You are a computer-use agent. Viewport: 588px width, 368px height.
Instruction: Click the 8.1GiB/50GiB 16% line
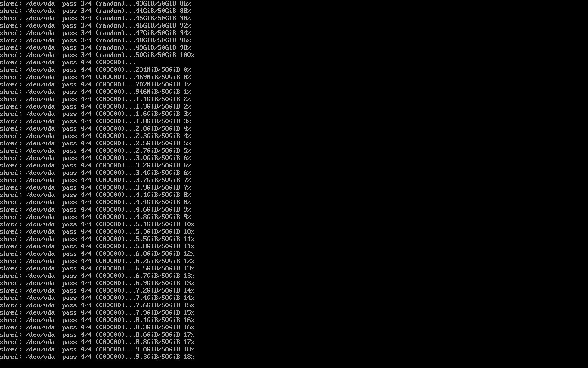point(97,320)
